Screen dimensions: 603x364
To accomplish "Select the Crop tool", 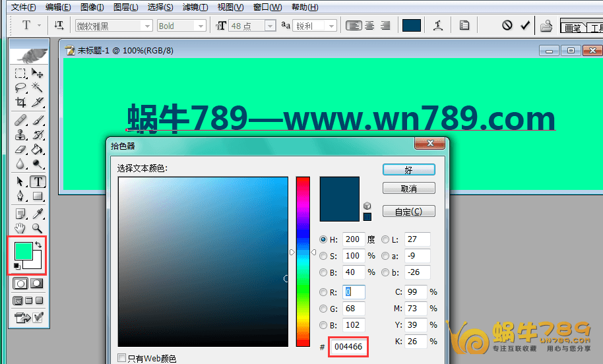I will [x=20, y=102].
